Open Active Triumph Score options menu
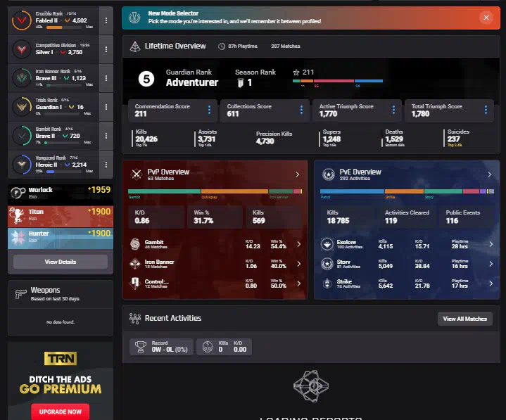The width and height of the screenshot is (506, 420). pos(393,110)
